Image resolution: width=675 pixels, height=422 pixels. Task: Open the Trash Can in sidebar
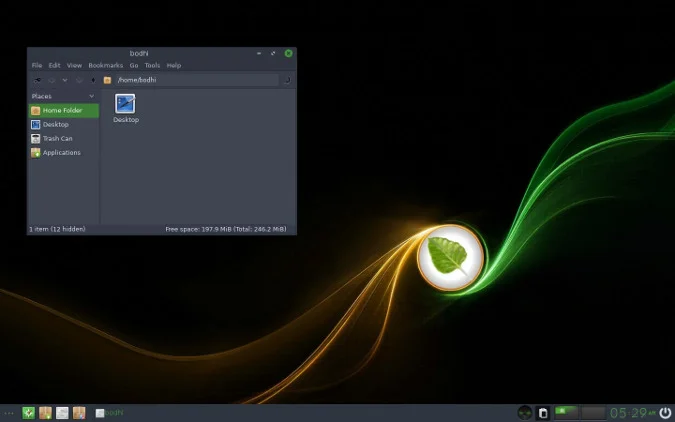tap(56, 138)
